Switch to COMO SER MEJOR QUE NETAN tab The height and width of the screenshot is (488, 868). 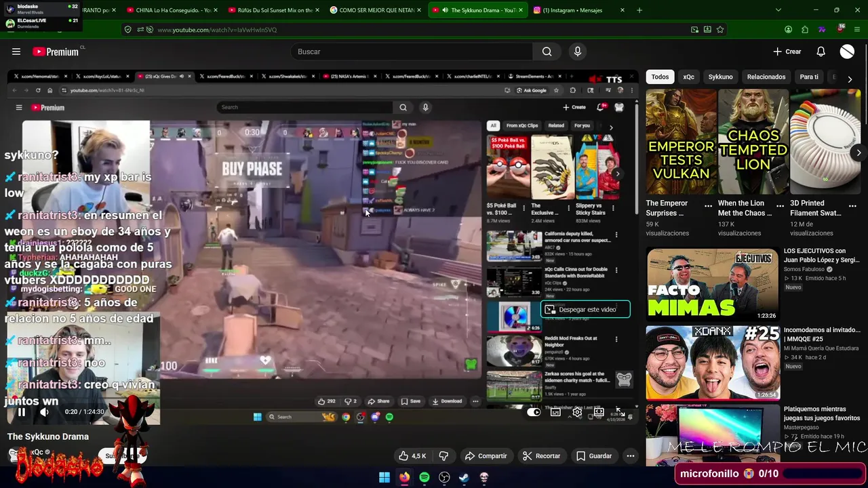376,10
